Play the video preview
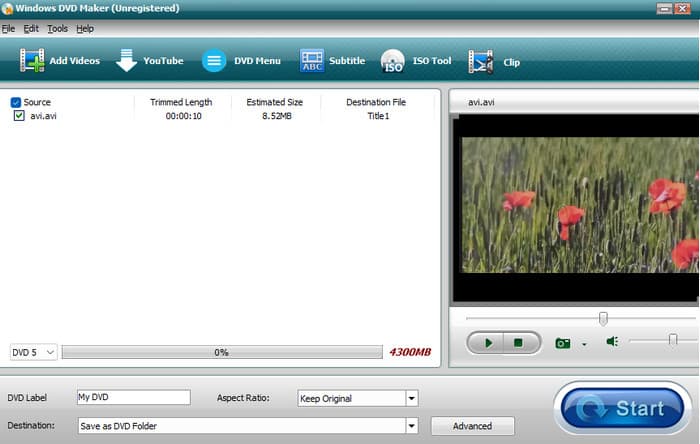 488,343
